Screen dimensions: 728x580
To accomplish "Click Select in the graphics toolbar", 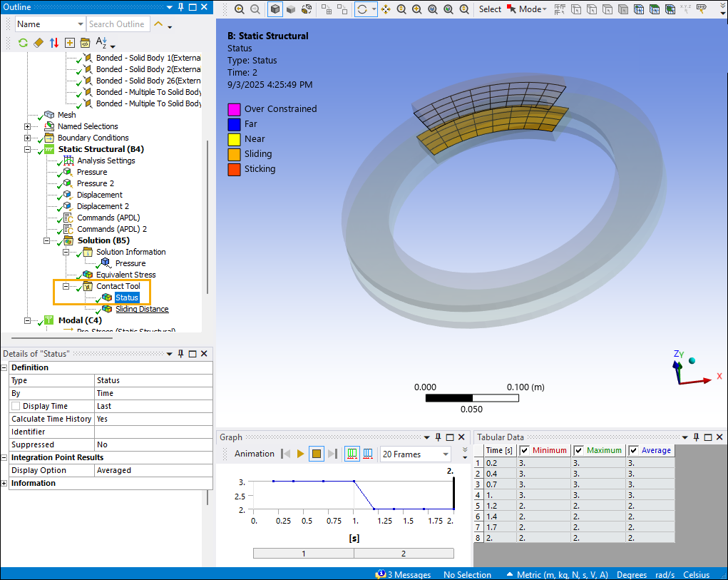I will click(x=490, y=9).
